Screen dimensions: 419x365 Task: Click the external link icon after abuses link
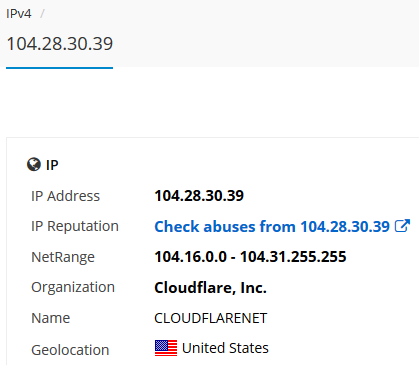pyautogui.click(x=402, y=226)
